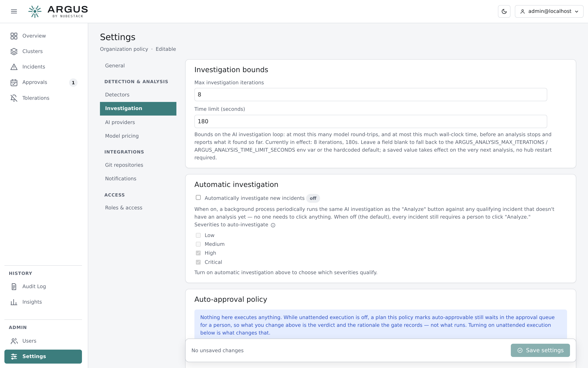588x368 pixels.
Task: Click the Overview grid icon
Action: pos(14,36)
